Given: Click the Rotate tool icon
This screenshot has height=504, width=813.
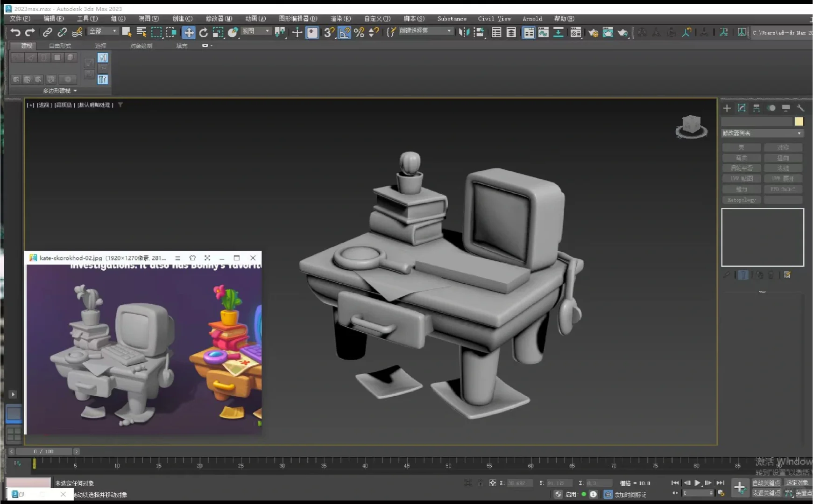Looking at the screenshot, I should click(204, 33).
